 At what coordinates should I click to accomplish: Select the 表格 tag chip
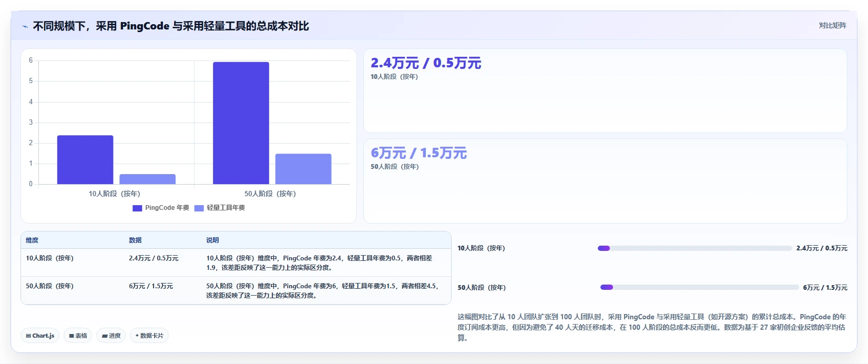tap(78, 336)
